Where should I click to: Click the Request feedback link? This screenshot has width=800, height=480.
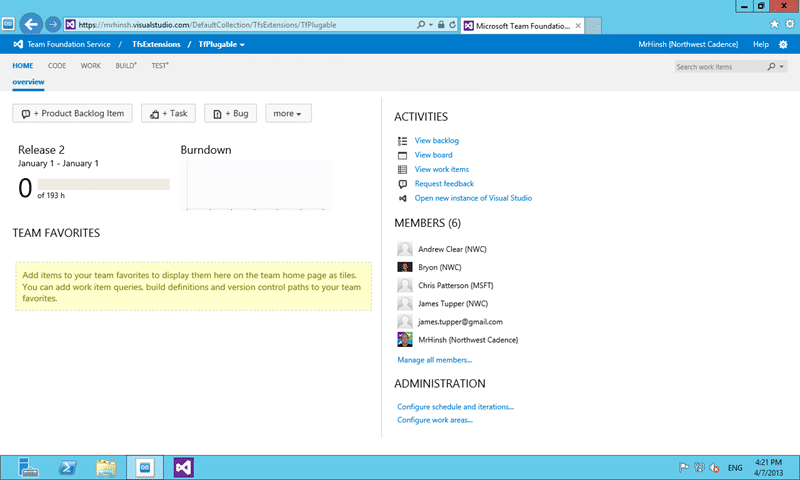[444, 184]
